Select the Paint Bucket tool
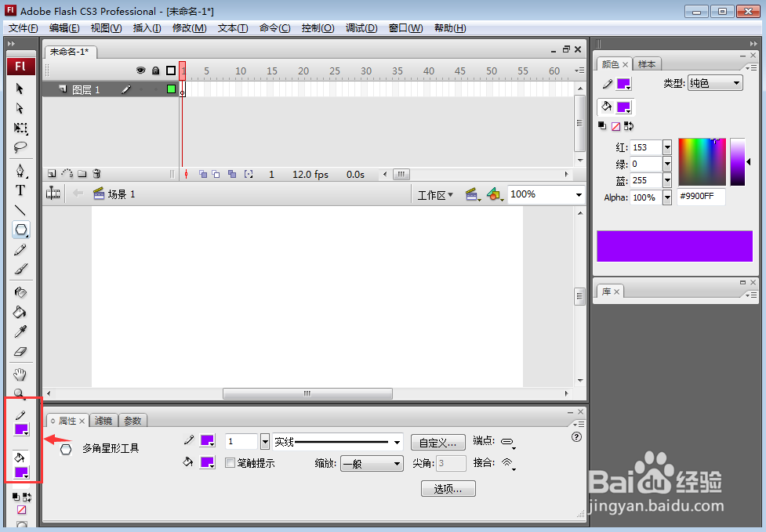766x532 pixels. [x=20, y=312]
